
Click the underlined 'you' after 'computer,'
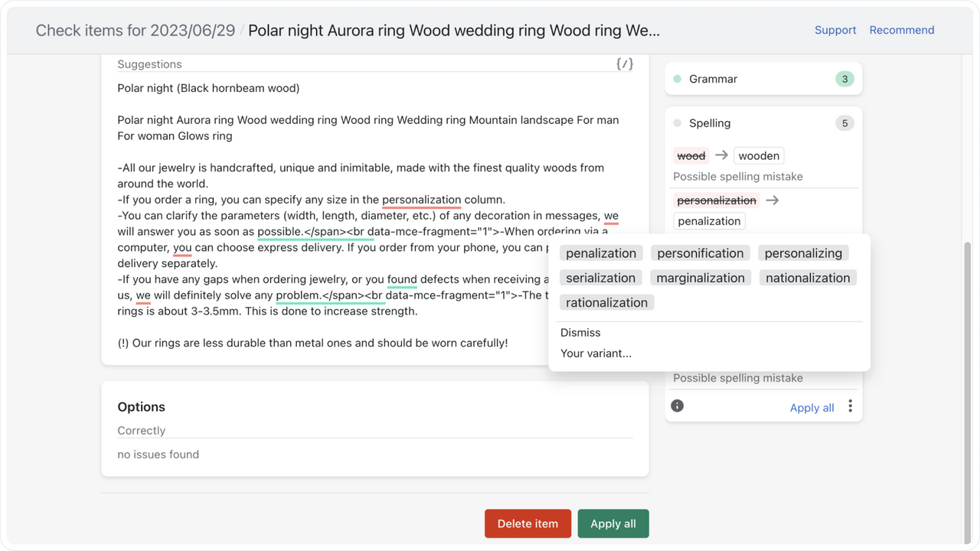pos(182,247)
